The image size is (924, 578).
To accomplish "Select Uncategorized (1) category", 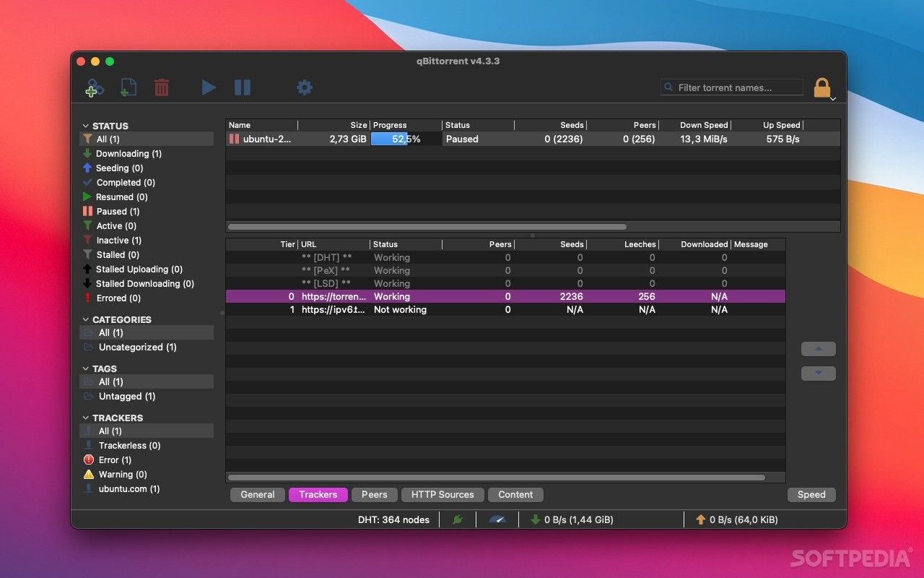I will click(x=147, y=347).
